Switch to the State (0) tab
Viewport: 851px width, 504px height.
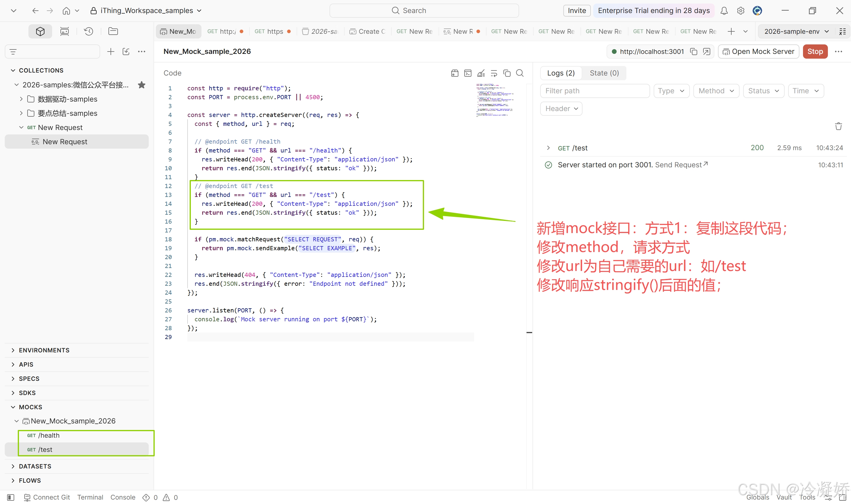tap(604, 73)
